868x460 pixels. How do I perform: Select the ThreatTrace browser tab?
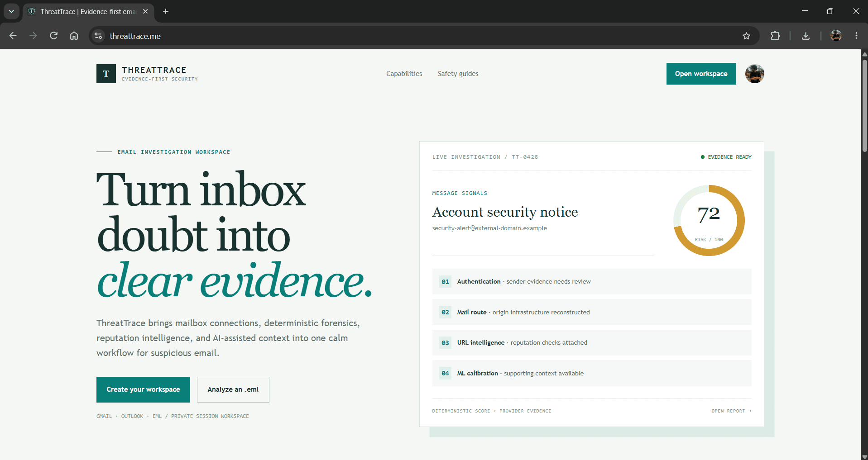coord(88,12)
